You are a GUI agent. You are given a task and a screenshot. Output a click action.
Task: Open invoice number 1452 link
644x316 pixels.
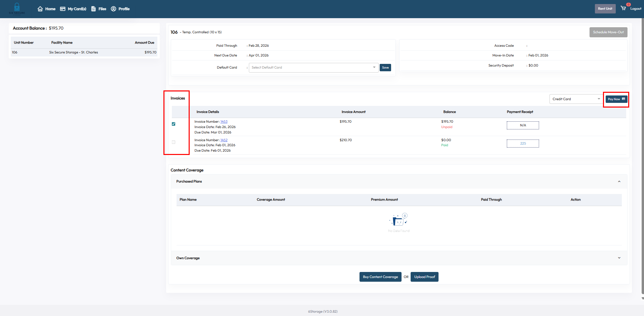click(224, 140)
